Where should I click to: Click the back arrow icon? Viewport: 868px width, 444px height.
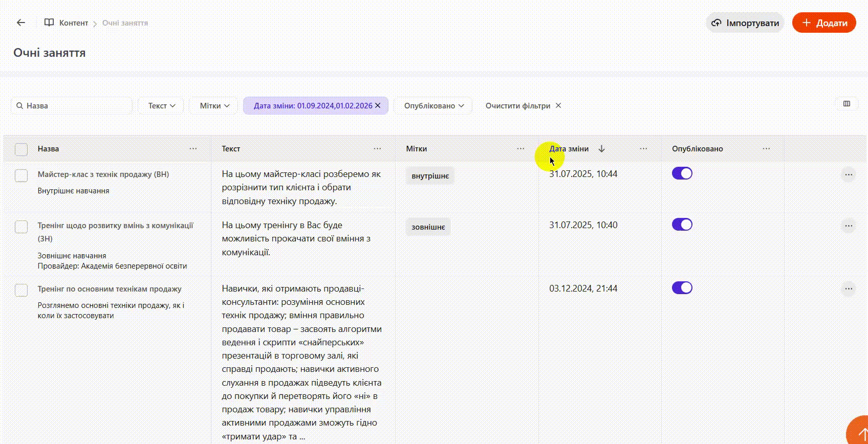[x=20, y=23]
